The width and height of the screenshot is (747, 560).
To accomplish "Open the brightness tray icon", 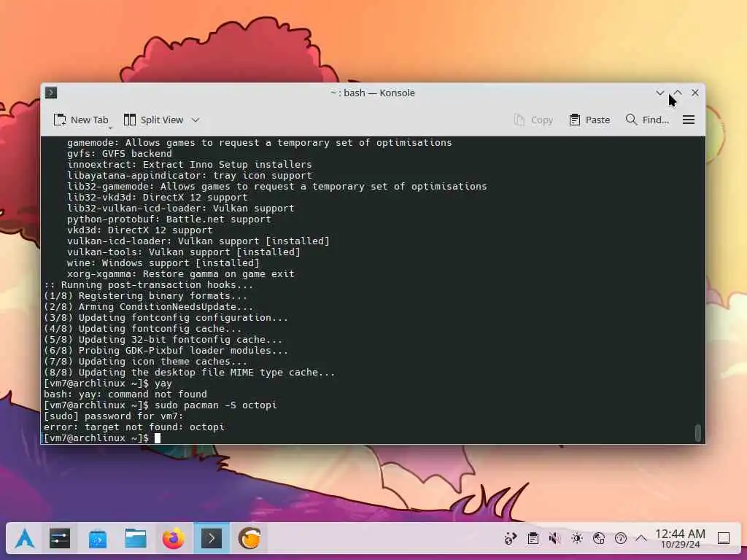I will click(576, 539).
